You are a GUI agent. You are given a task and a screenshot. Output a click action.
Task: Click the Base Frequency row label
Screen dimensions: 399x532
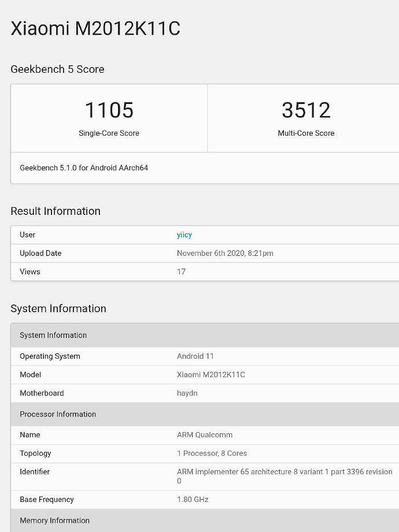(47, 500)
